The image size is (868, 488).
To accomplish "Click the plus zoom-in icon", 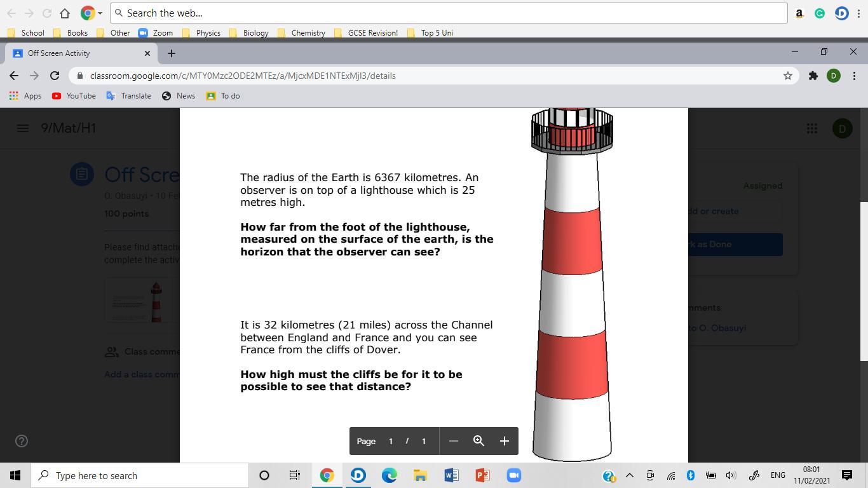I will click(504, 441).
